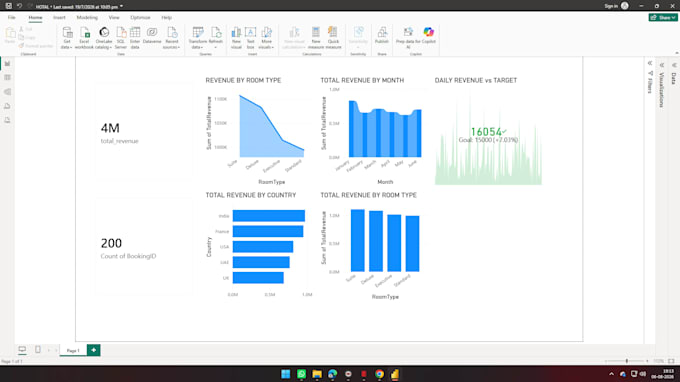Open WhatsApp from taskbar

(x=301, y=374)
